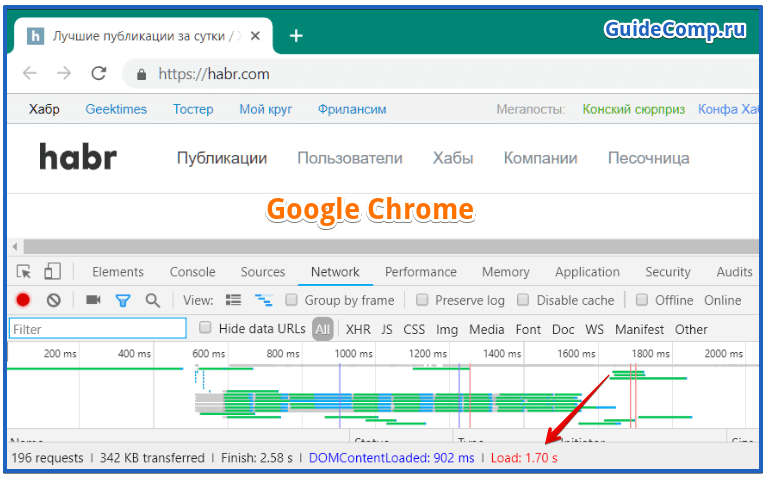Clear the network log
This screenshot has height=477, width=768.
click(54, 300)
